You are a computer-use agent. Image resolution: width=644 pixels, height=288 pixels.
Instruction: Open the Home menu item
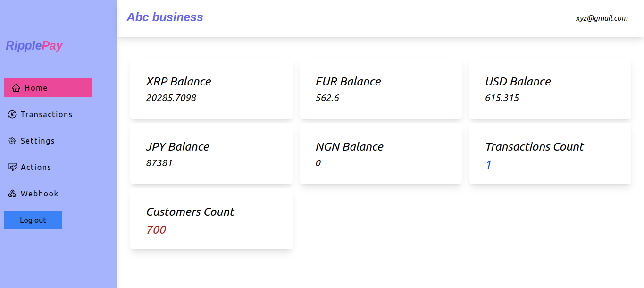[x=36, y=88]
